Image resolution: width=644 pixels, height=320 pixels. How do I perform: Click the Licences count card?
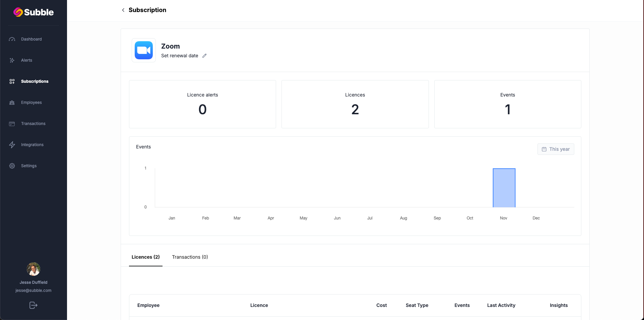pos(355,104)
